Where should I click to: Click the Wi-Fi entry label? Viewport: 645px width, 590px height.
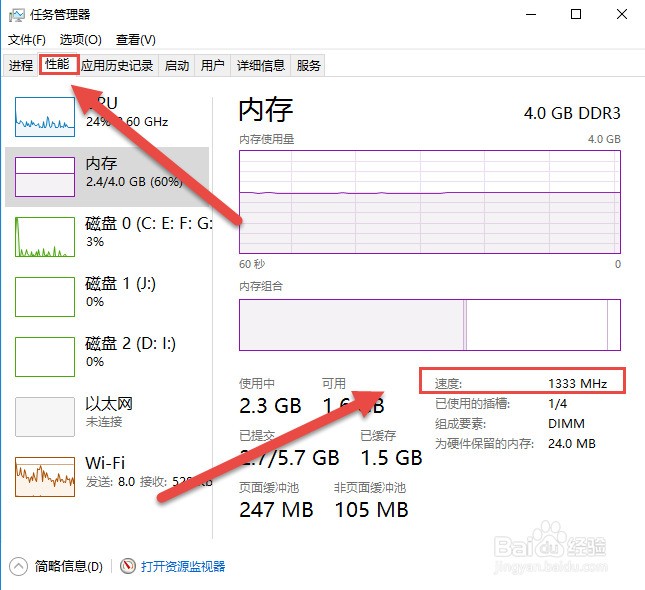point(105,463)
